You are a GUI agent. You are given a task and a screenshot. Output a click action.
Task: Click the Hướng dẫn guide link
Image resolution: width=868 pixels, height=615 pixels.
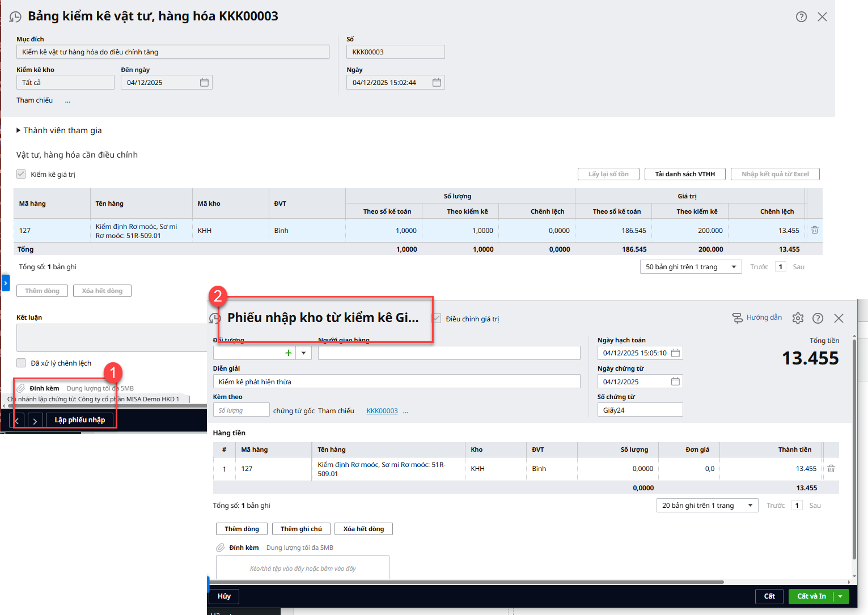click(763, 317)
